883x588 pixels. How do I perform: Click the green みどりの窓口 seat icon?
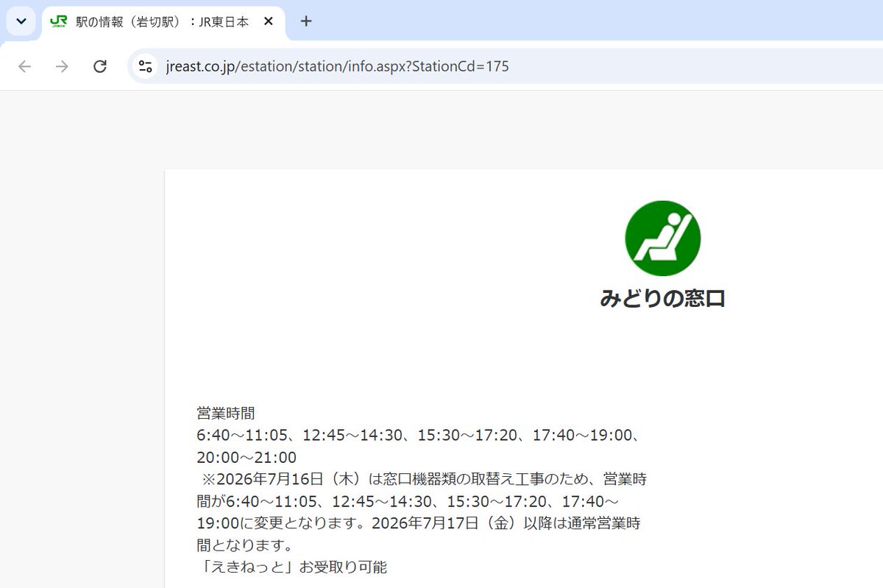tap(663, 238)
